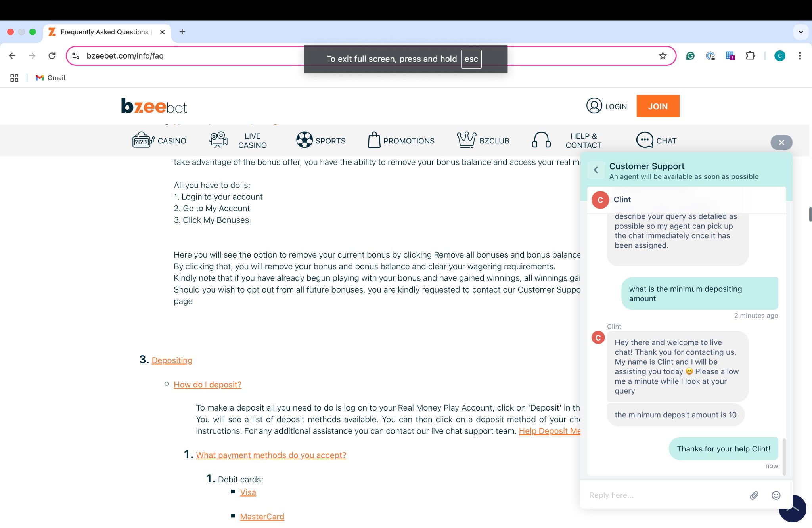
Task: View site information icon in address bar
Action: (x=76, y=56)
